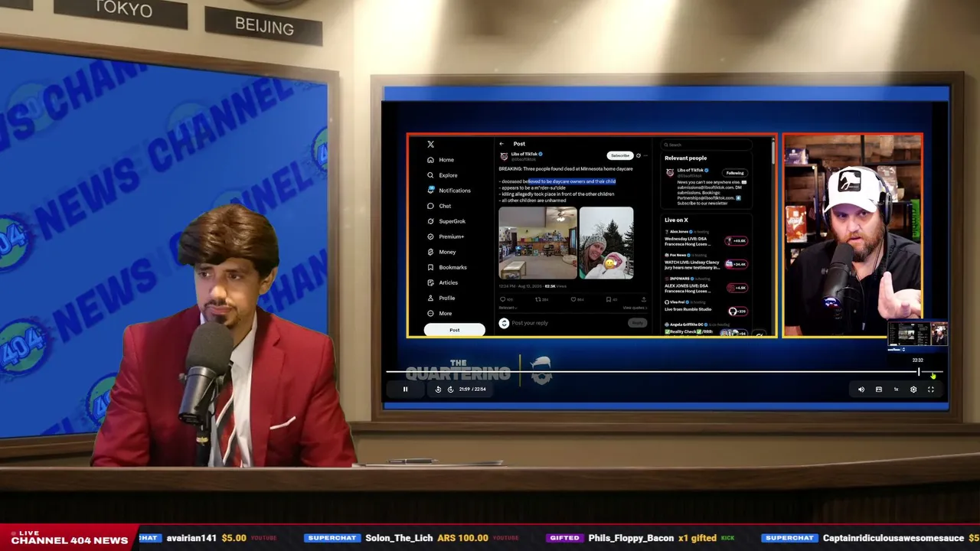
Task: Click the 'avairian141 $5.00' ticker entry
Action: 207,538
